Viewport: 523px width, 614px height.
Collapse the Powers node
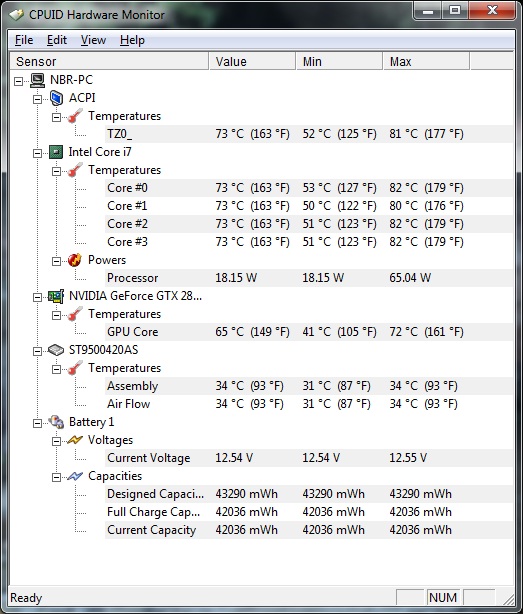click(x=56, y=262)
